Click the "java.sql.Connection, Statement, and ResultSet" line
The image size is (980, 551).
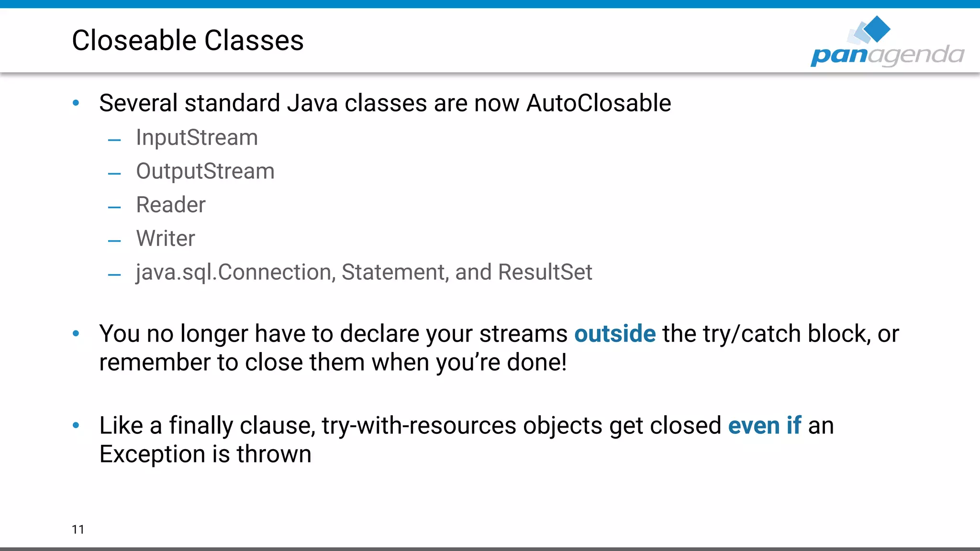(364, 272)
